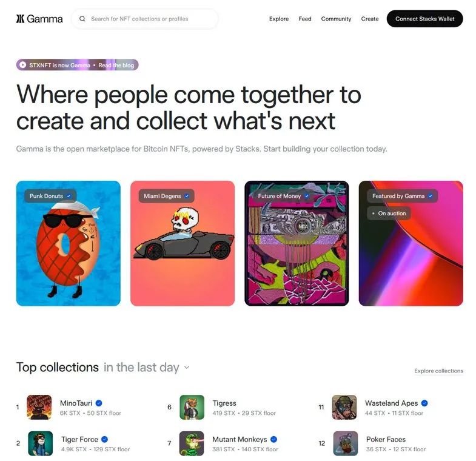Open the Create menu item
Screen dimensions: 476x461
[370, 19]
